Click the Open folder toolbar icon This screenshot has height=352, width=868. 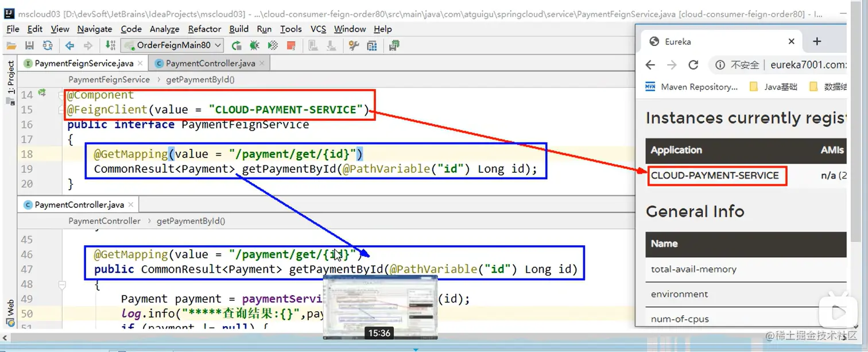click(11, 45)
